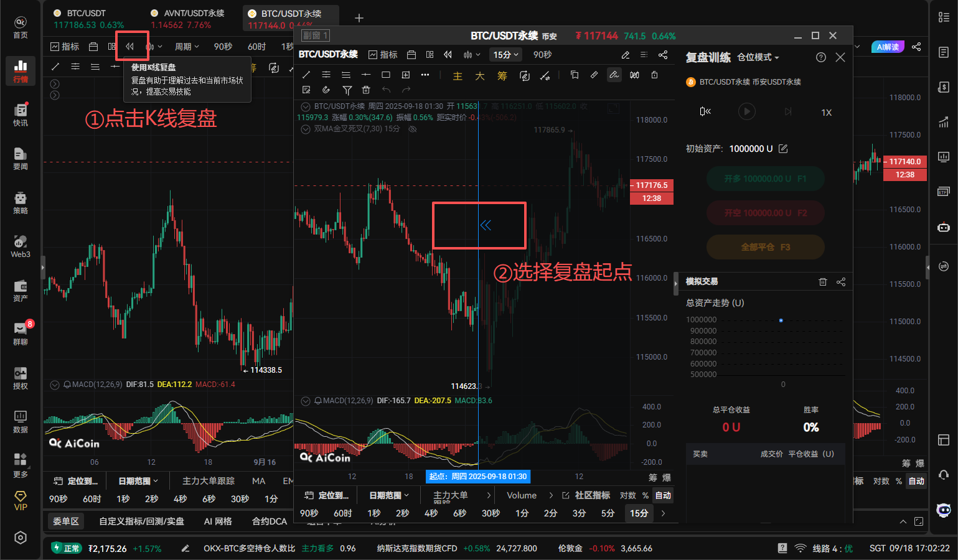Image resolution: width=958 pixels, height=560 pixels.
Task: Switch to the BTC/USDT tab
Action: pos(88,19)
